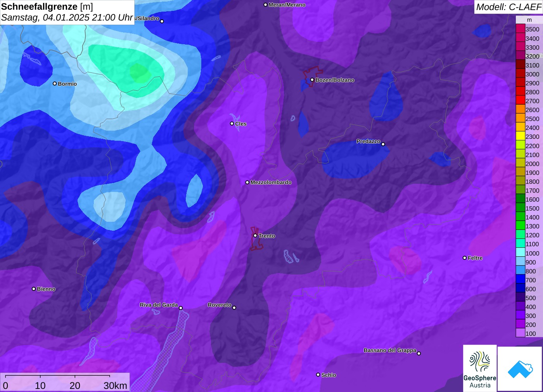Click the Predazzo location dot
Image resolution: width=543 pixels, height=392 pixels.
pyautogui.click(x=383, y=144)
